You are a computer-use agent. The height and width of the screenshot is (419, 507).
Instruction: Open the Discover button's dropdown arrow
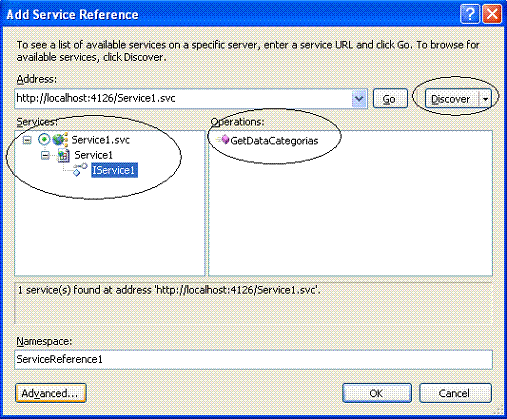click(485, 99)
